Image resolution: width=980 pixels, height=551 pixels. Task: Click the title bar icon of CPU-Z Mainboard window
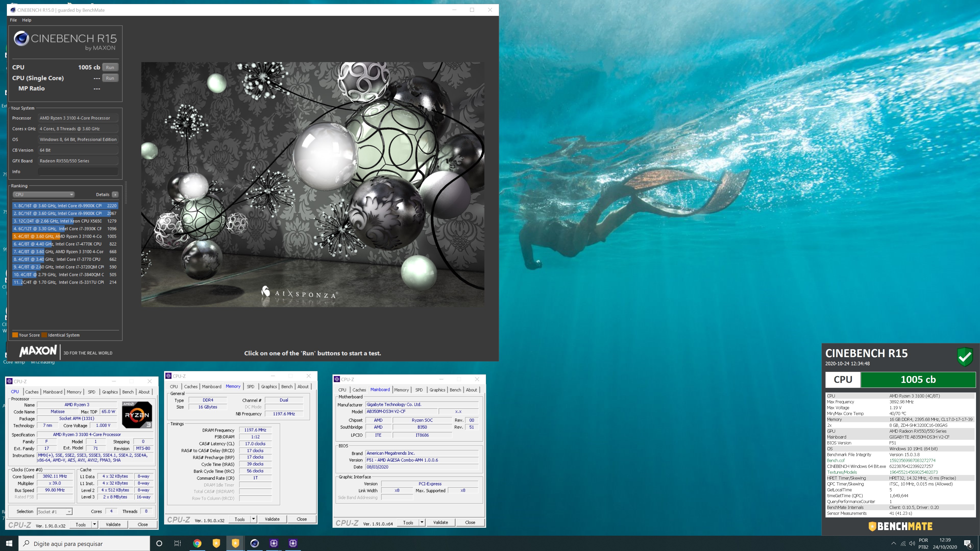[337, 379]
